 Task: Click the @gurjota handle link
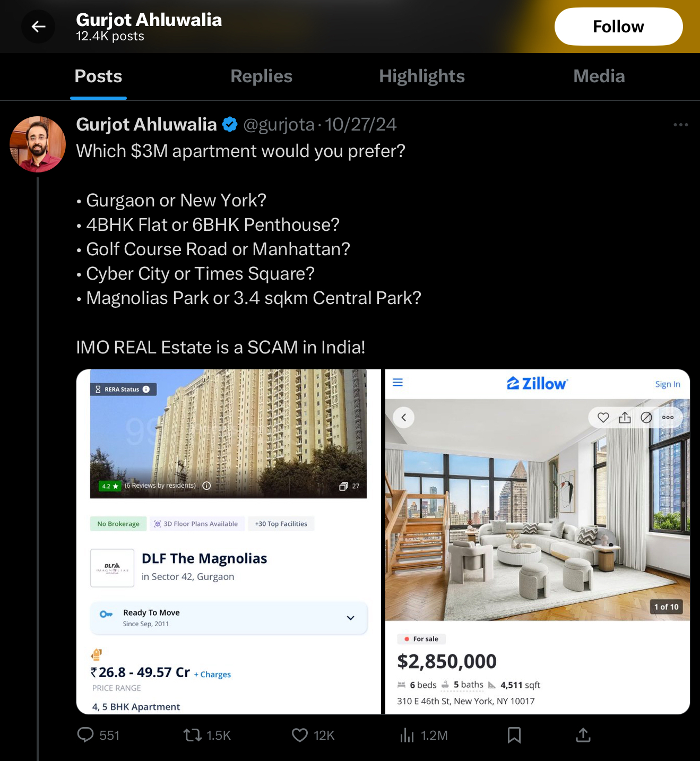click(279, 125)
